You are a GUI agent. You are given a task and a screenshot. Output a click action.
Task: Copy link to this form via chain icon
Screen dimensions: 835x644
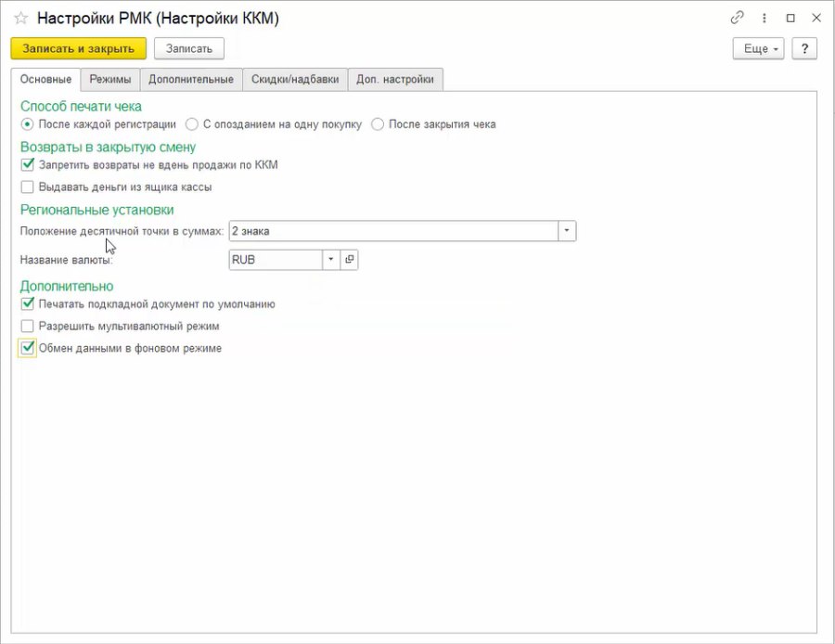(737, 19)
